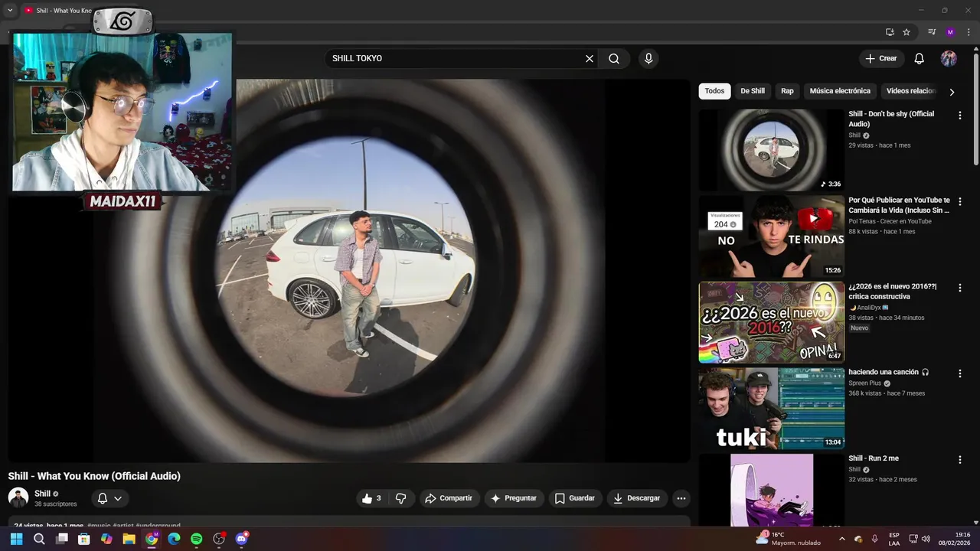Dislike the video with thumbs down

click(401, 498)
